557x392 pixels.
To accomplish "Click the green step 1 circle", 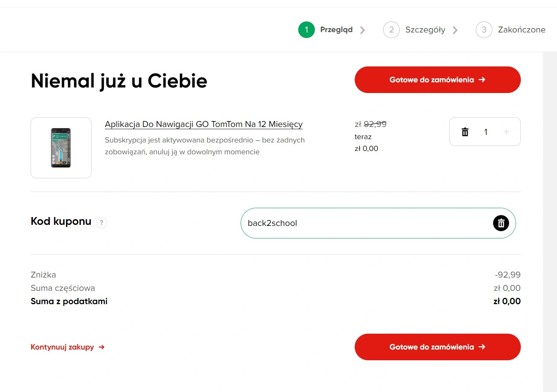I will click(306, 30).
